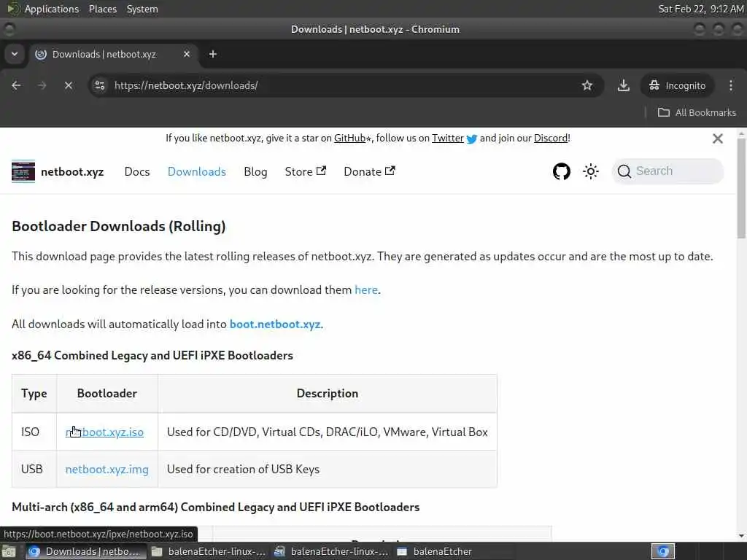Open the System menu

point(142,9)
